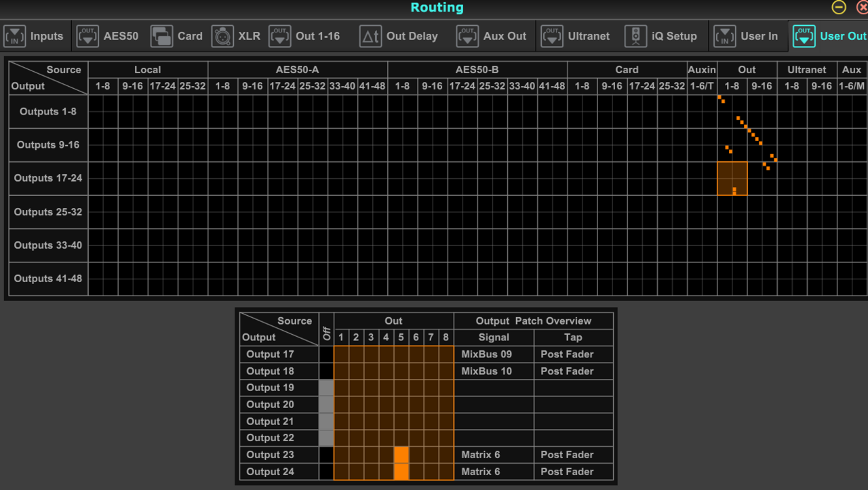The image size is (868, 490).
Task: Assign Local 1-8 block to Outputs 1-8 row
Action: point(103,111)
